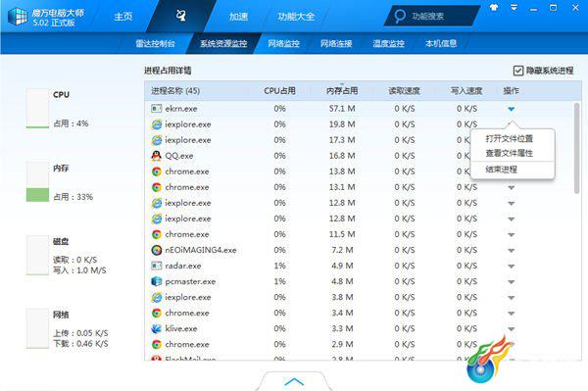Click the QQ.exe penguin icon

[x=156, y=156]
